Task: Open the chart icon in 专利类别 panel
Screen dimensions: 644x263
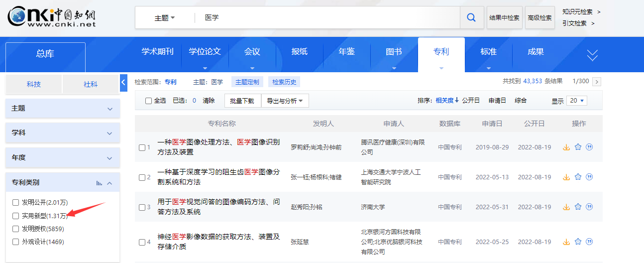Action: click(99, 183)
